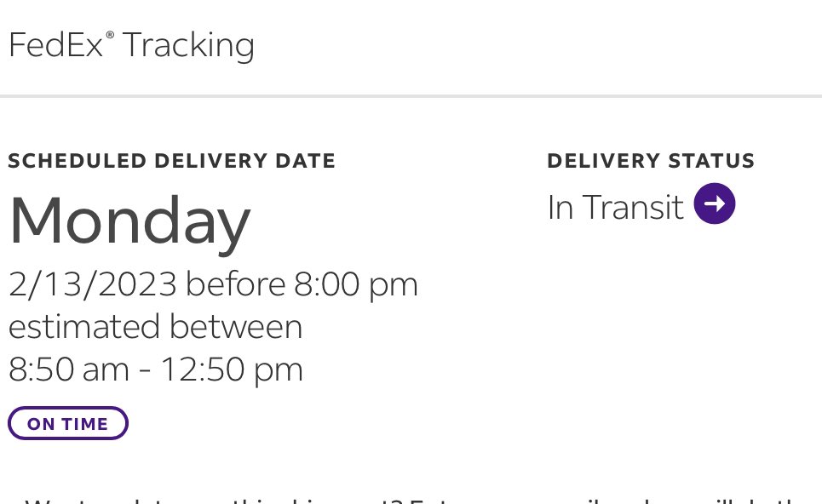Image resolution: width=822 pixels, height=504 pixels.
Task: Click the word DATE in the scheduled delivery label
Action: [306, 161]
